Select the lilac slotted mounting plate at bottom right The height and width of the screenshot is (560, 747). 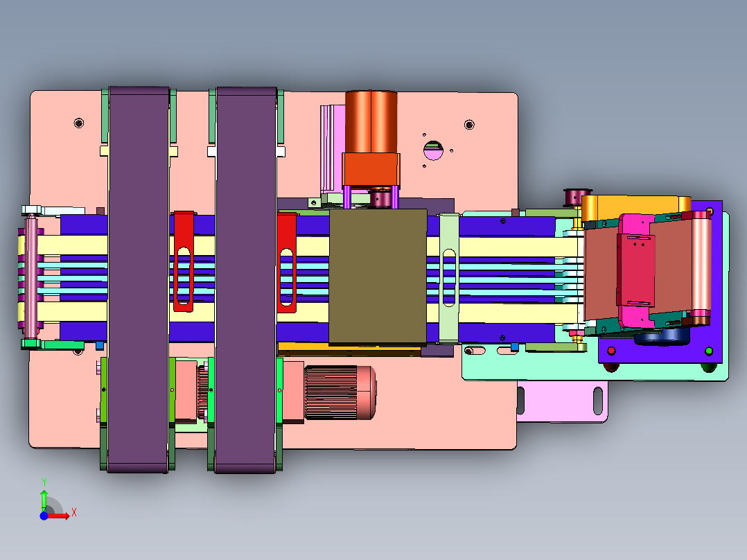[562, 401]
